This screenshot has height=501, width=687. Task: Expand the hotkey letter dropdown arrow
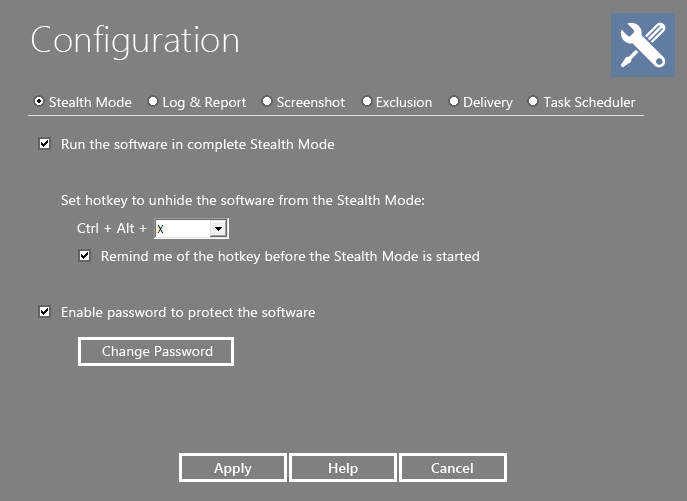click(219, 229)
